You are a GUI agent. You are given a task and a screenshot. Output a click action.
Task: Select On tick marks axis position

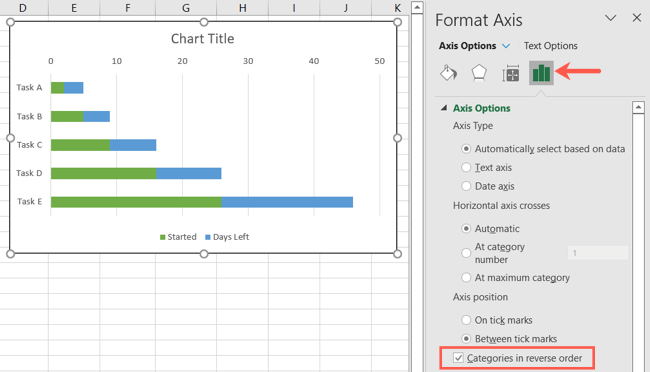click(x=466, y=320)
